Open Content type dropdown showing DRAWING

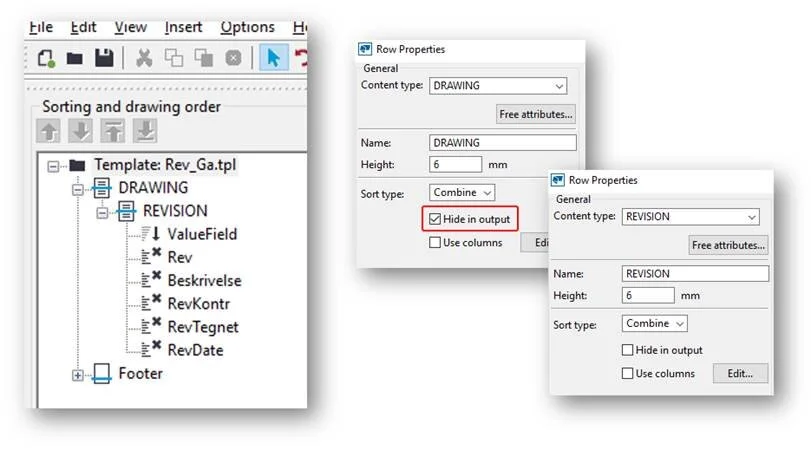(x=498, y=86)
